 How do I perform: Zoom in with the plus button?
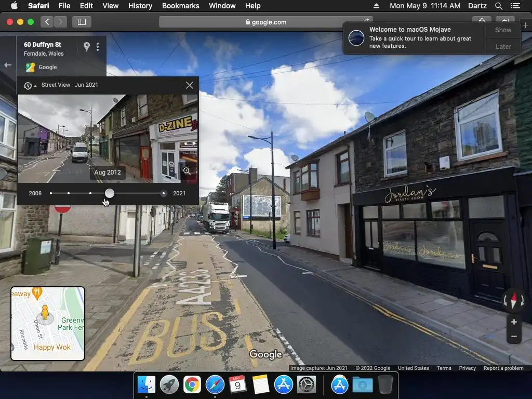pos(514,322)
